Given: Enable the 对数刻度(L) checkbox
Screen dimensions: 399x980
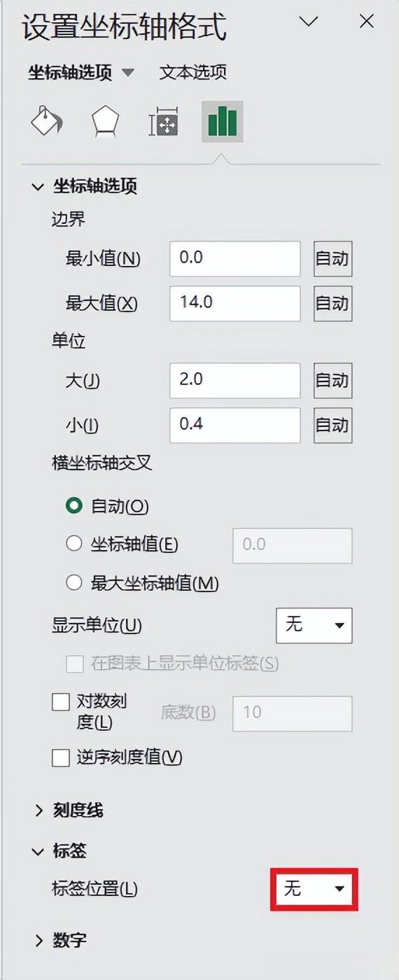Looking at the screenshot, I should 61,702.
